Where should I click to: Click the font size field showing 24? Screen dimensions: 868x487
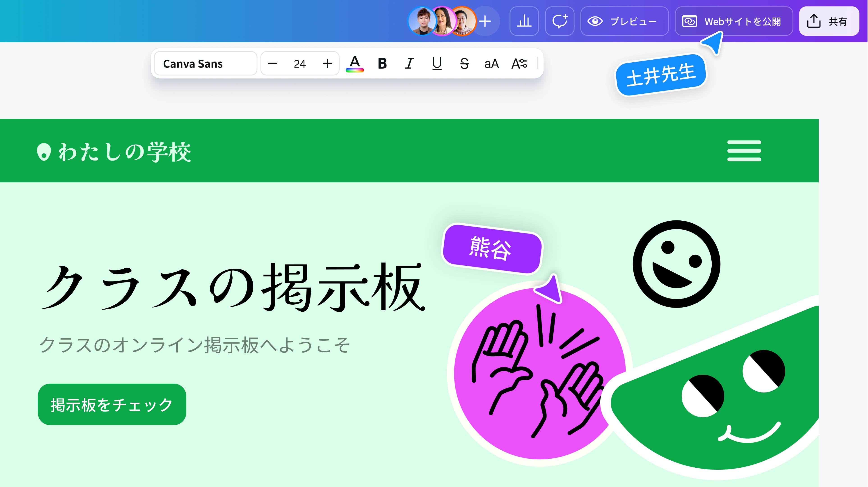coord(299,64)
